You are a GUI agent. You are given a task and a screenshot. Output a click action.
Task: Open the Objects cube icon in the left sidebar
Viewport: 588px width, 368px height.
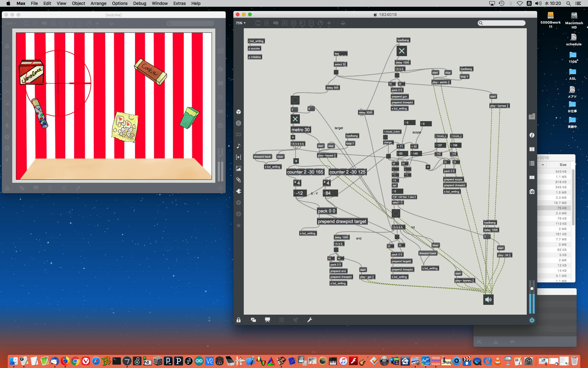pyautogui.click(x=239, y=112)
